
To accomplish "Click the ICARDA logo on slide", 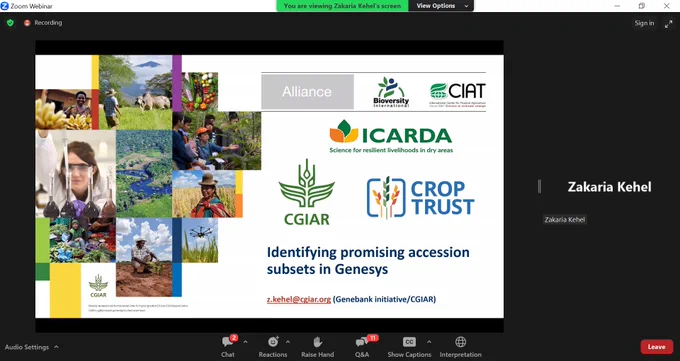I will click(391, 137).
